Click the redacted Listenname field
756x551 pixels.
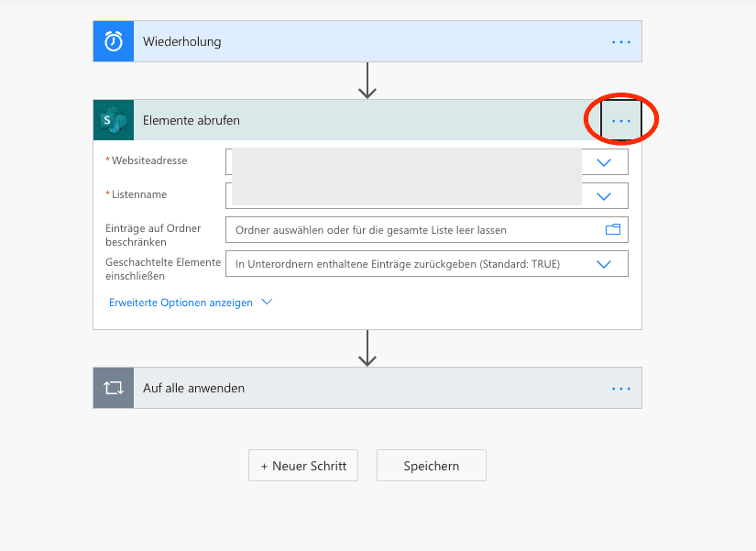coord(407,195)
